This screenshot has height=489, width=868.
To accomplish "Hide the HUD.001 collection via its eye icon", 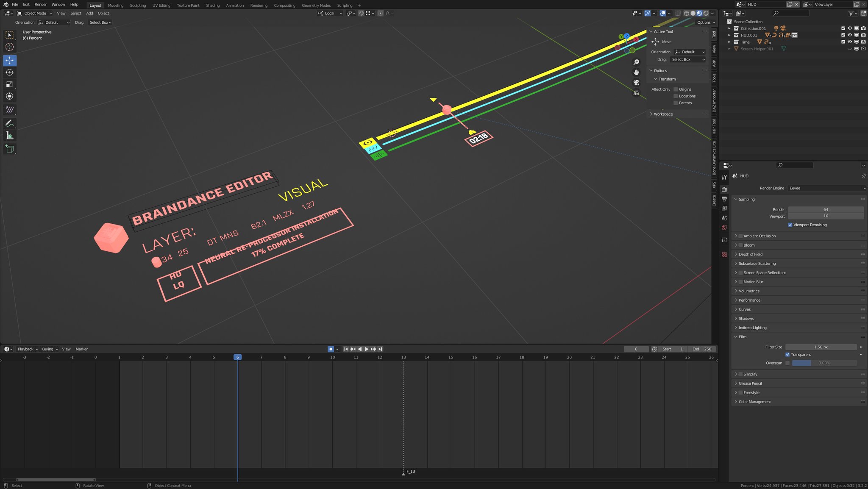I will pos(849,35).
